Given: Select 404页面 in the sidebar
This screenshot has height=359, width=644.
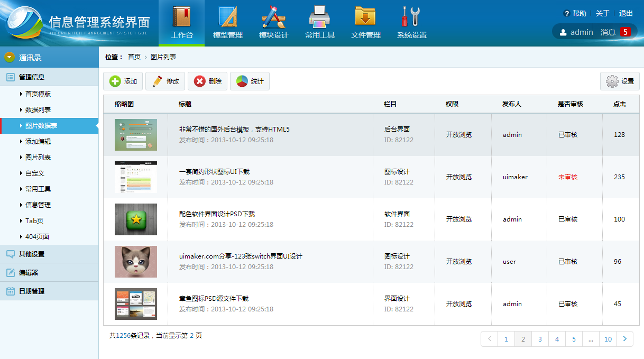Looking at the screenshot, I should (37, 237).
